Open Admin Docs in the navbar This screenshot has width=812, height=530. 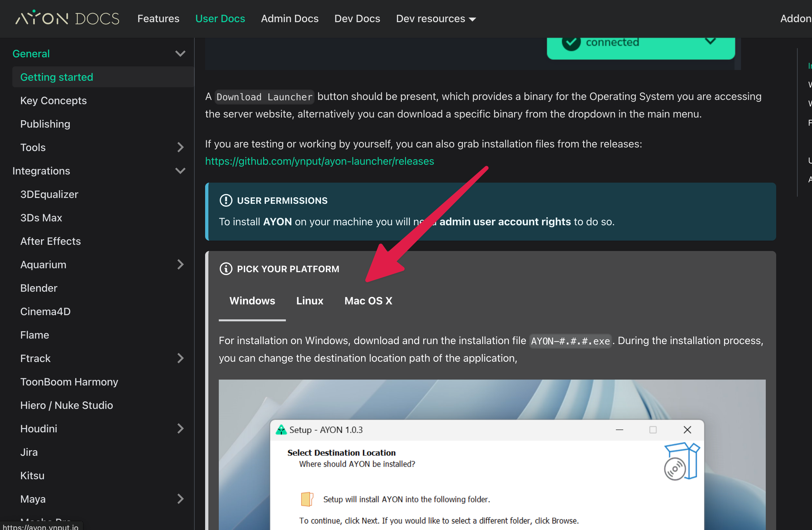(x=290, y=19)
